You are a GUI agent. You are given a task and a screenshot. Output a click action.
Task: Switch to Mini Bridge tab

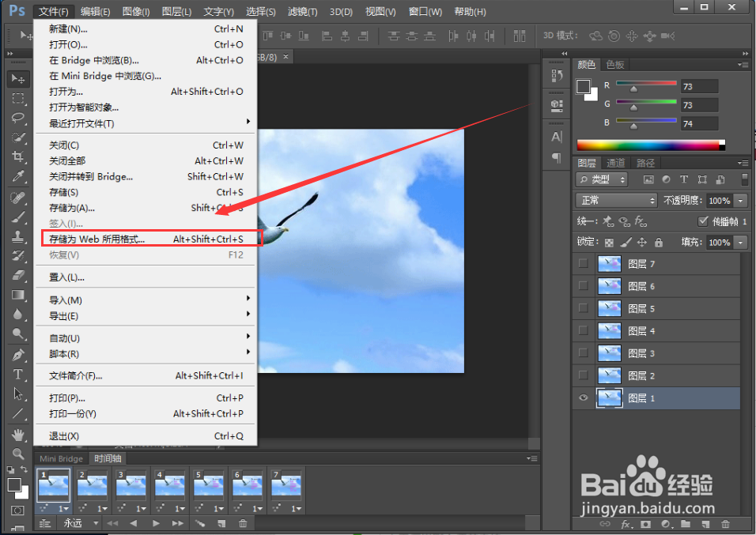pyautogui.click(x=61, y=458)
